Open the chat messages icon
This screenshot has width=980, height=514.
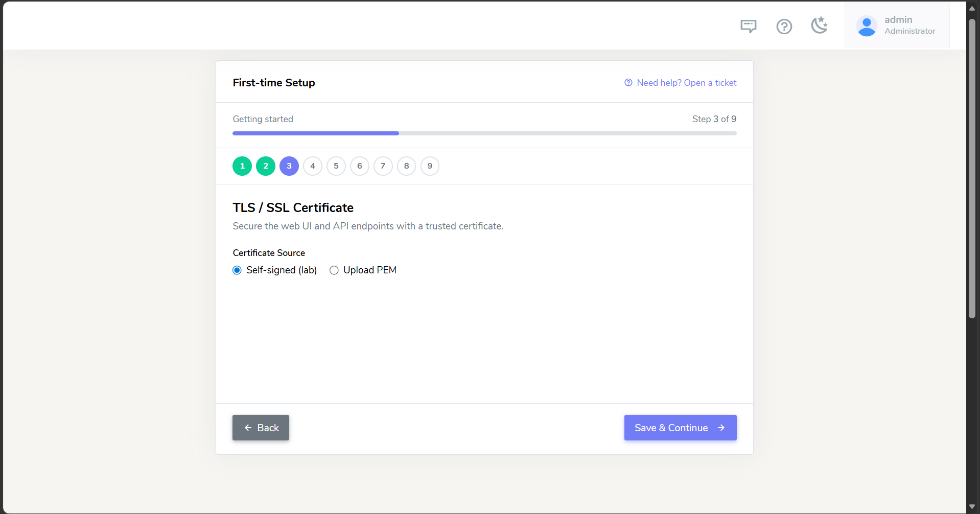pos(749,26)
